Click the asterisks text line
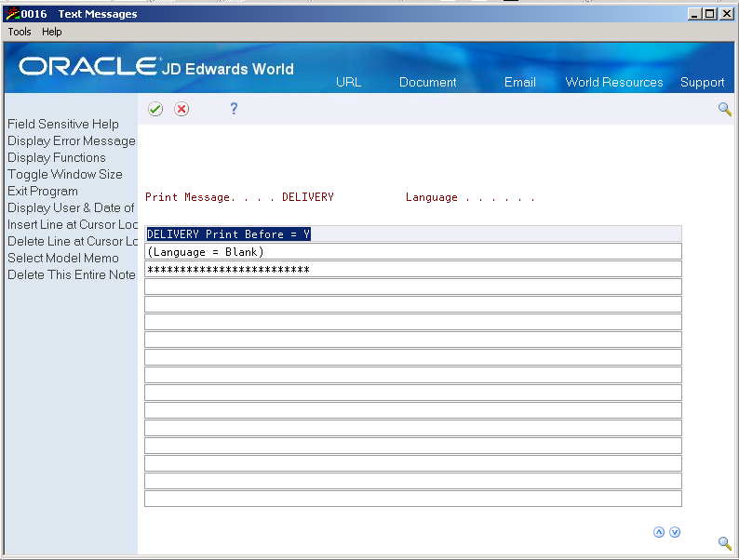The image size is (739, 560). click(413, 270)
